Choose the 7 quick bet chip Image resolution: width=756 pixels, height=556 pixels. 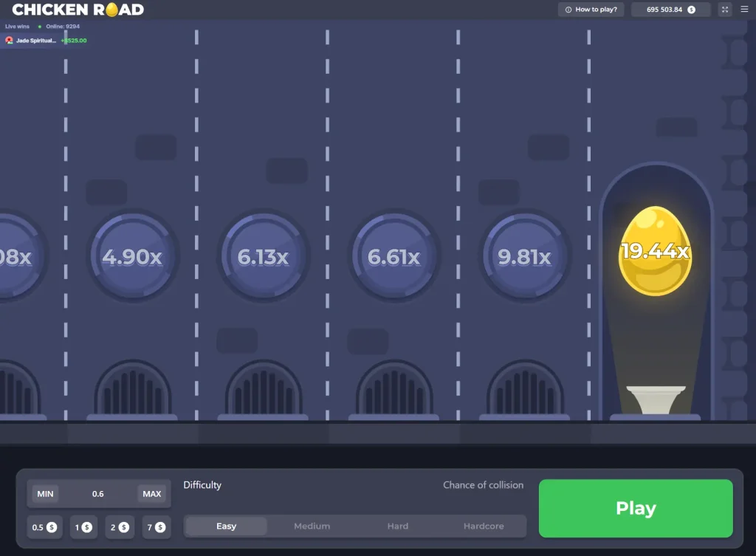click(157, 527)
